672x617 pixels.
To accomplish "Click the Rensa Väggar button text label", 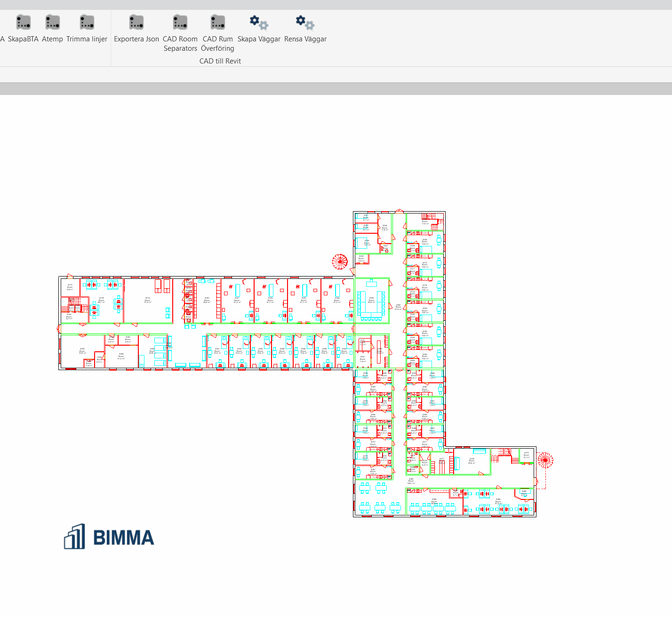I will (x=304, y=39).
